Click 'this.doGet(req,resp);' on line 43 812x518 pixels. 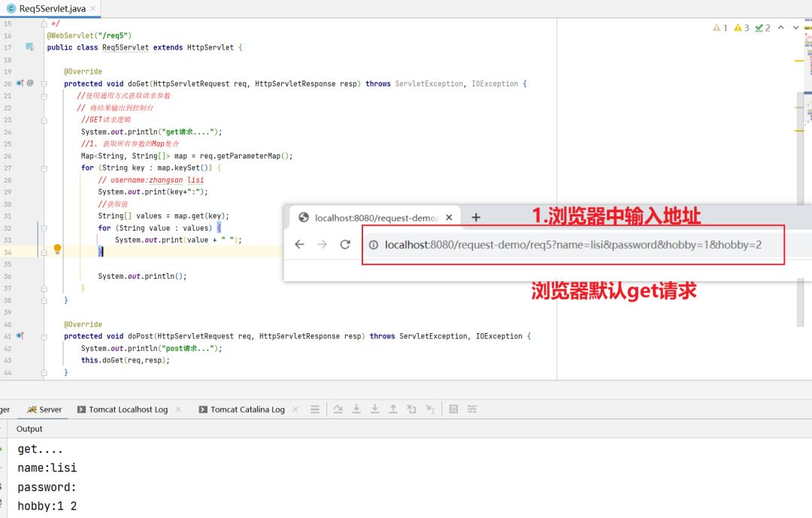tap(126, 361)
